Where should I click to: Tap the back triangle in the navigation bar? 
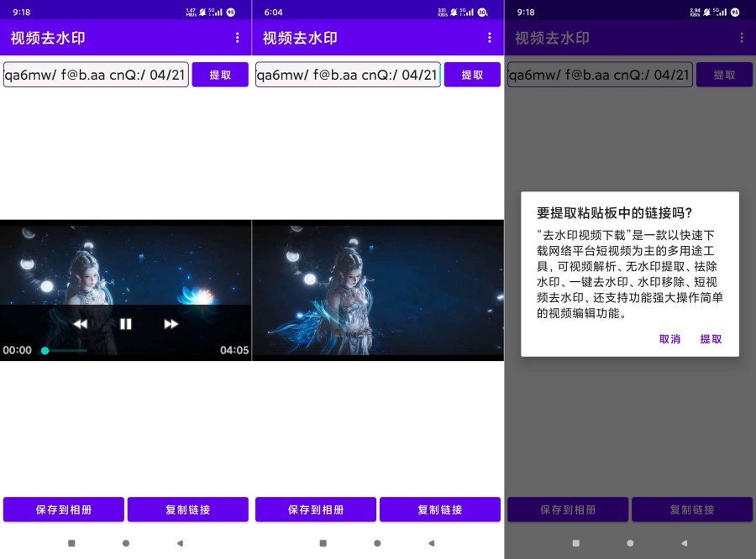click(179, 544)
